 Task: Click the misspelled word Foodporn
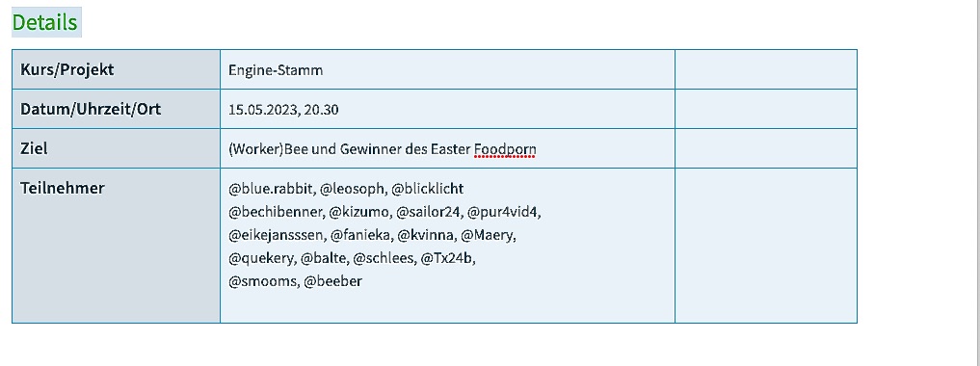pos(505,150)
